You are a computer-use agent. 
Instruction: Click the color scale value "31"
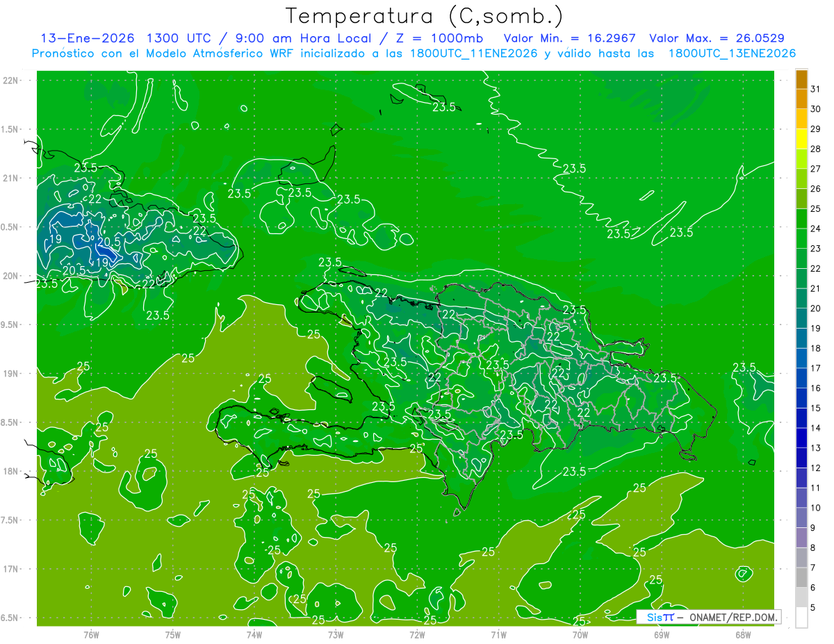coord(816,88)
